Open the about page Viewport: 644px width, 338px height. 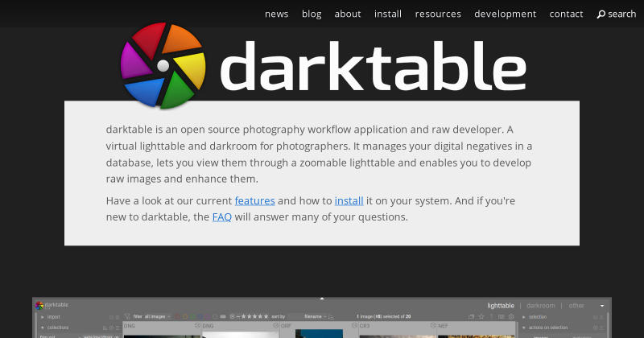tap(348, 14)
